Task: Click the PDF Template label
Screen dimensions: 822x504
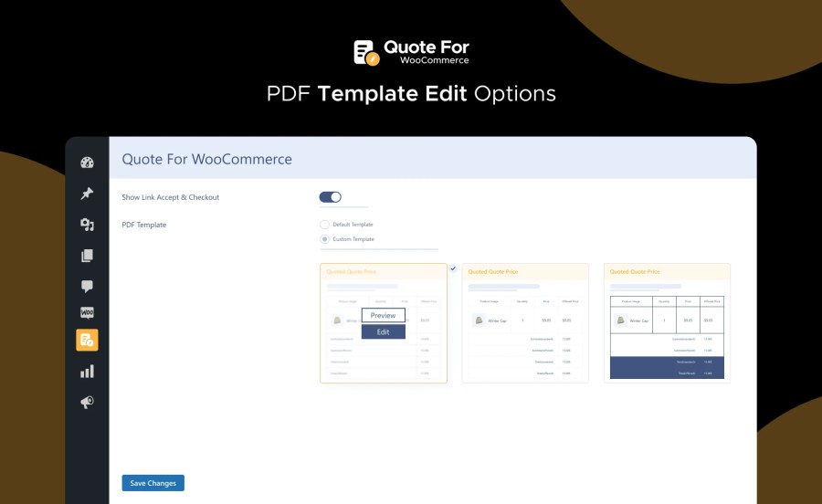Action: [144, 225]
